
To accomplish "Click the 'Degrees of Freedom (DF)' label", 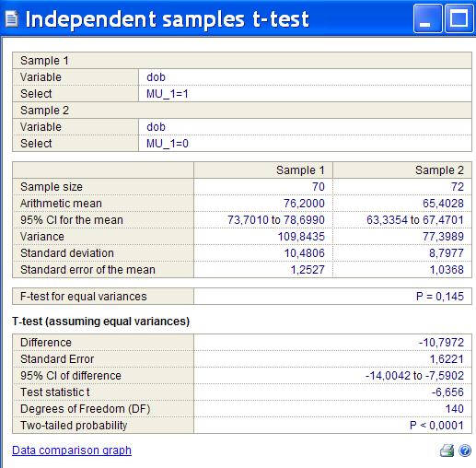I will [86, 409].
